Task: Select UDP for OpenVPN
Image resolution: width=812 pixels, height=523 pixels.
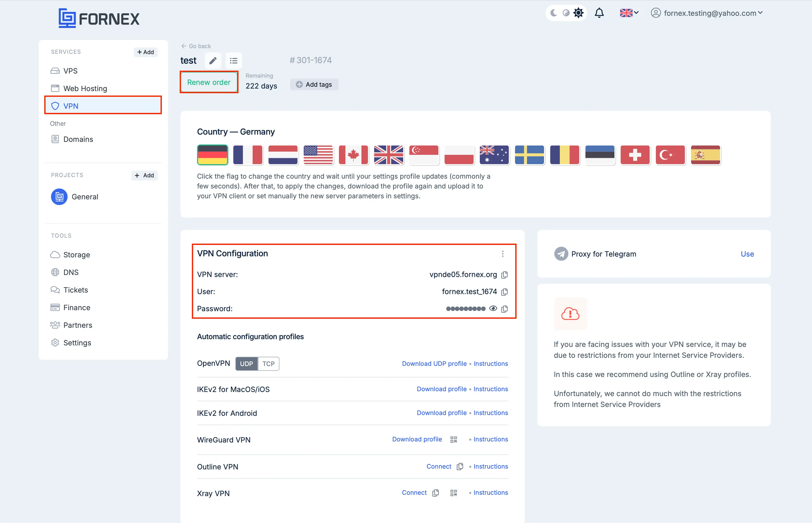Action: click(x=247, y=364)
